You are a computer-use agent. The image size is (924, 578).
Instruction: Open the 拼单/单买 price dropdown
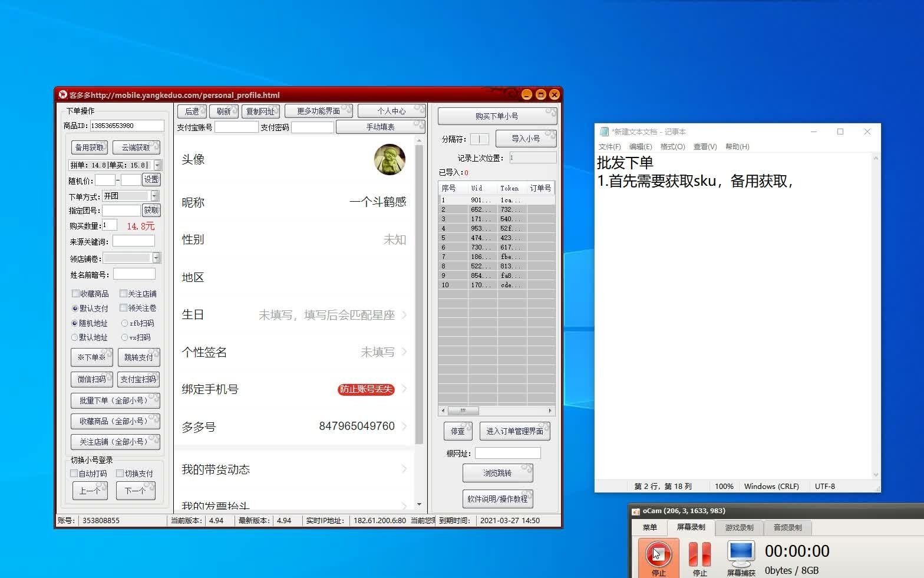[x=157, y=165]
